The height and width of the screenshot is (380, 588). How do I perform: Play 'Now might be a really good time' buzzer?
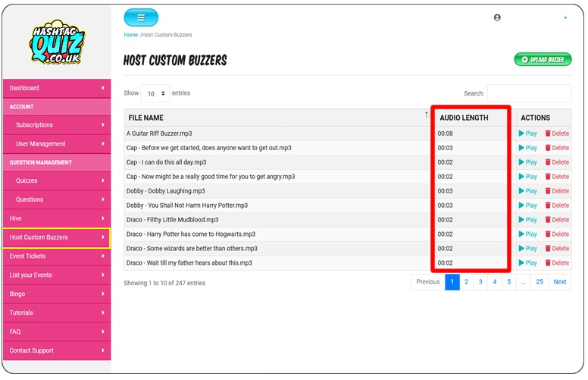(x=527, y=177)
